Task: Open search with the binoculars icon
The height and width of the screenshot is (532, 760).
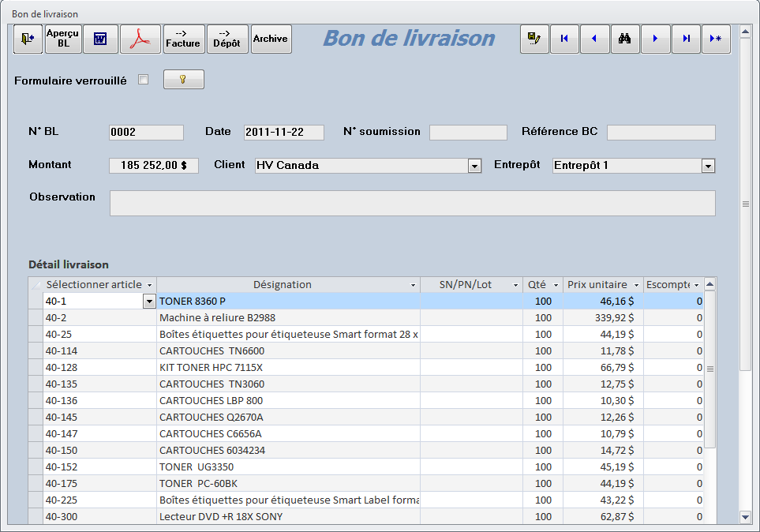Action: (625, 39)
